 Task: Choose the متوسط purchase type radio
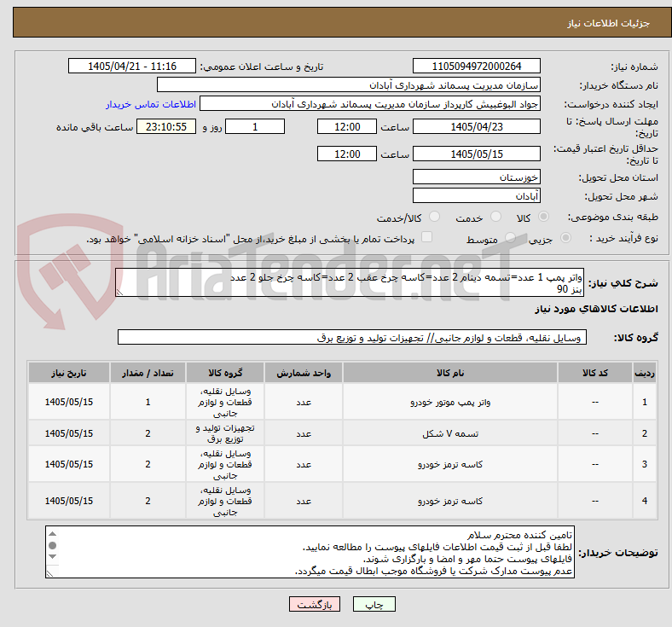click(510, 237)
